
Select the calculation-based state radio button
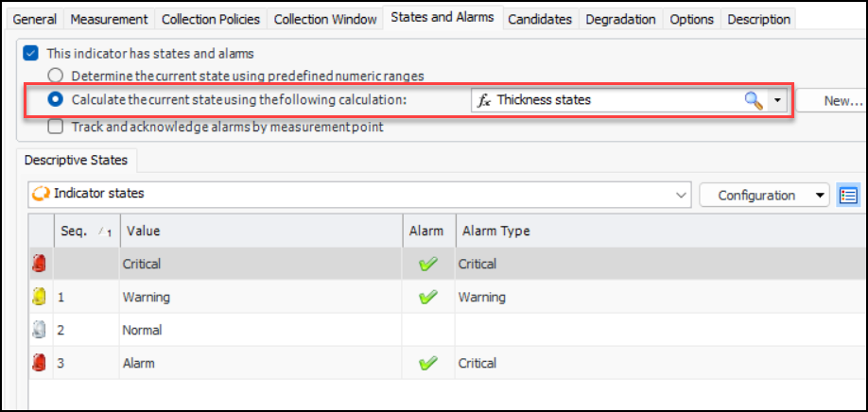[56, 99]
